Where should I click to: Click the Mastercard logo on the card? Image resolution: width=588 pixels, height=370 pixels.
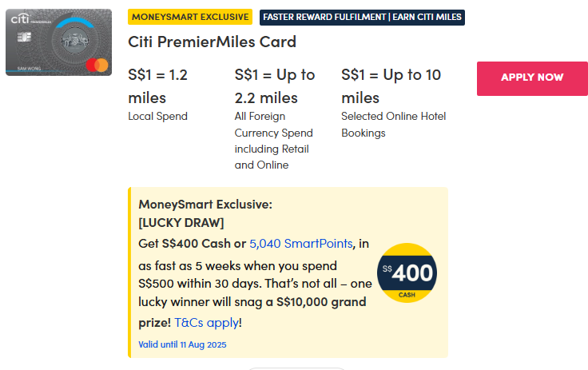click(101, 64)
